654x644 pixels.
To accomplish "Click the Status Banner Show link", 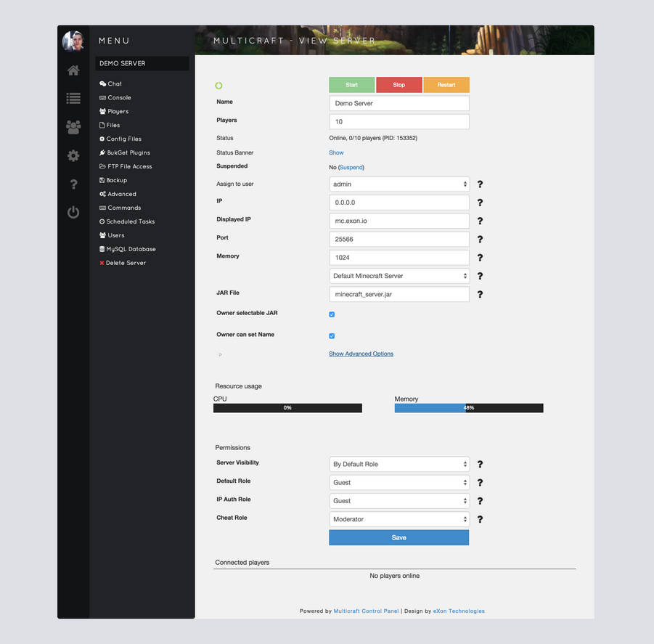I will pyautogui.click(x=336, y=152).
